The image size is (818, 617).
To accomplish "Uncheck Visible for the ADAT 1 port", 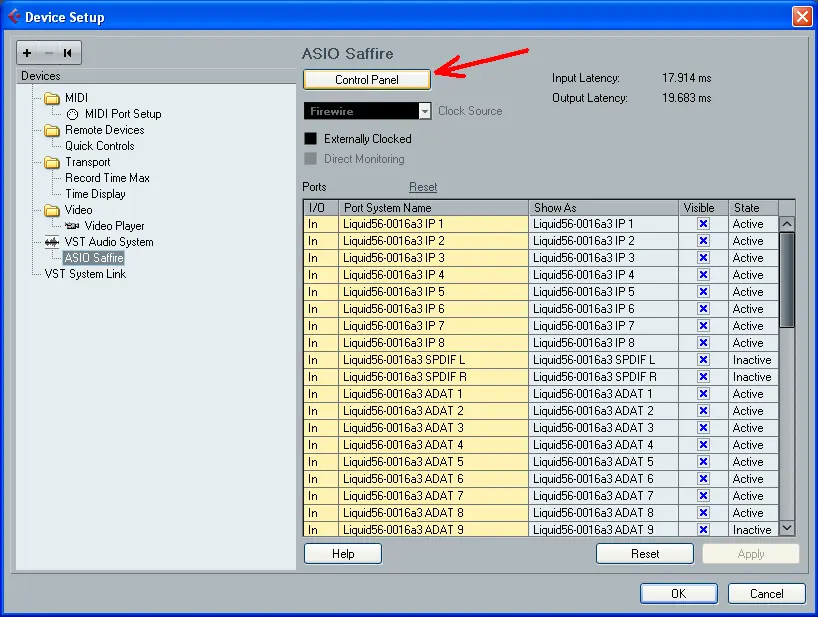I will [703, 394].
